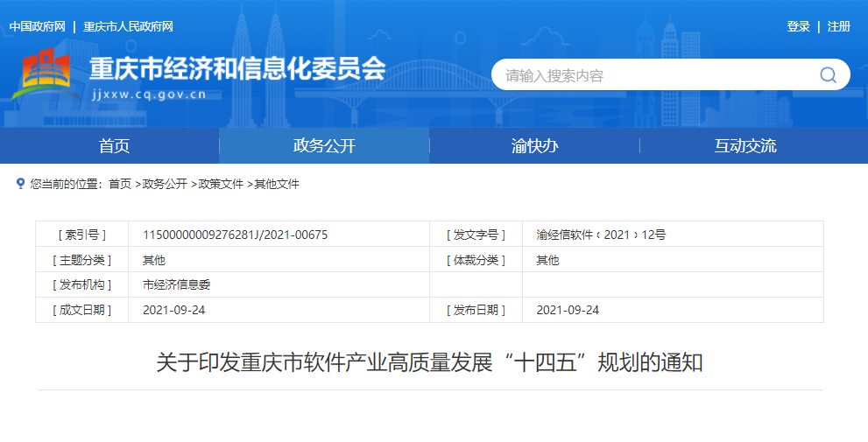Screen dimensions: 868x442
Task: Select document number 渝经信软件〔2021〕12号
Action: click(x=601, y=235)
